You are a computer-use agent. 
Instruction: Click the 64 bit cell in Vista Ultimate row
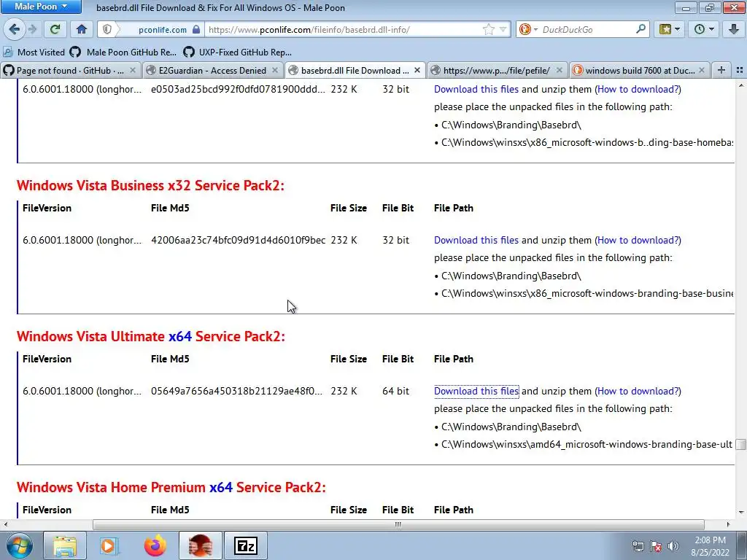coord(395,391)
